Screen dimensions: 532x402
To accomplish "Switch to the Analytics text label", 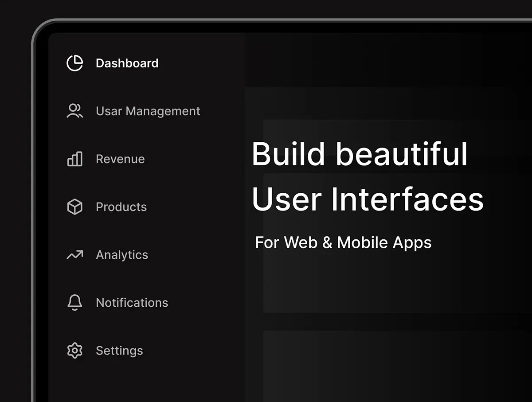I will (122, 255).
